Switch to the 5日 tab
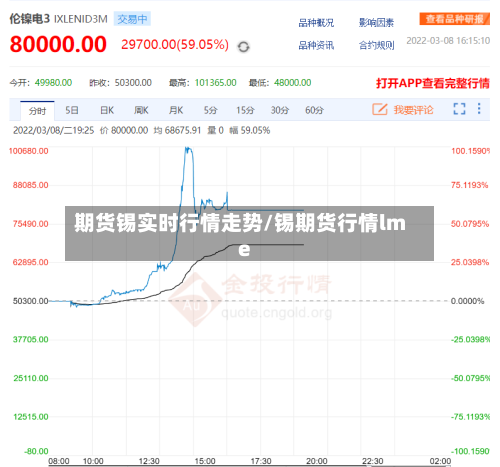 point(72,110)
